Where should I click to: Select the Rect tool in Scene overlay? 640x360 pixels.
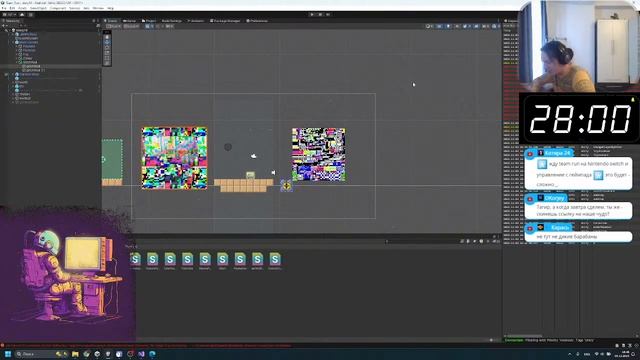pyautogui.click(x=107, y=58)
